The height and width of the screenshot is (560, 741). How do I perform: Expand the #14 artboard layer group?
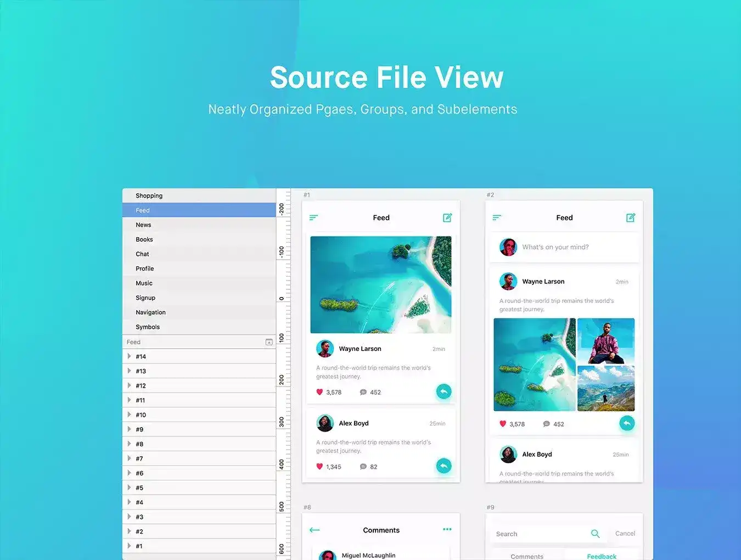coord(129,356)
